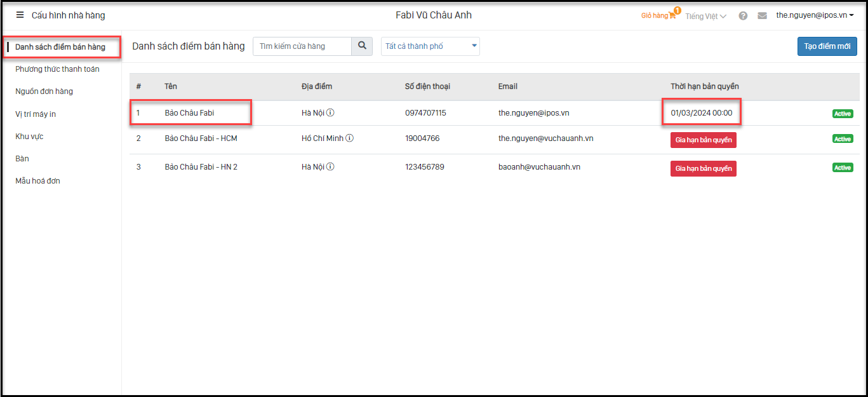Screen dimensions: 868x397
Task: Click info icon in Bảo Châu Fabi - HN 2 row
Action: point(330,167)
